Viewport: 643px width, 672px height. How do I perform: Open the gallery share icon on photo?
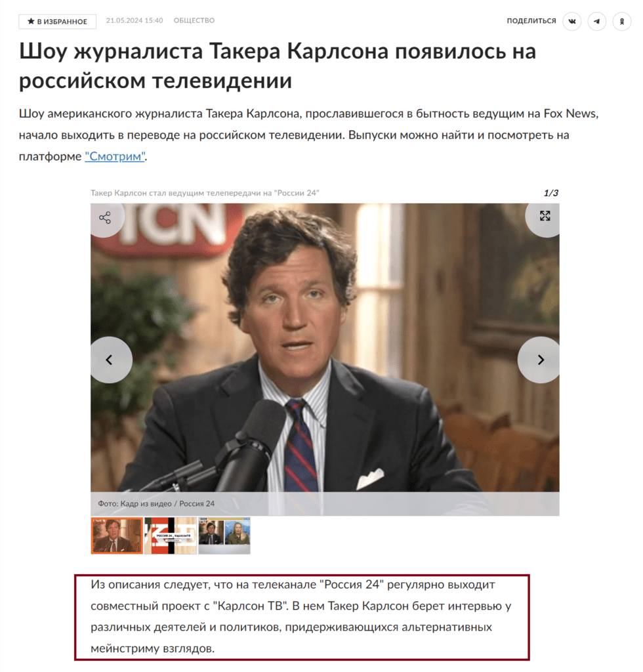[106, 218]
